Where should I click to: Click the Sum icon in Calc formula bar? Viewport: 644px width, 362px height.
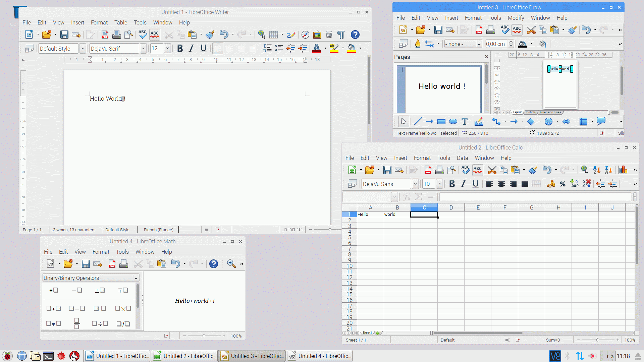[418, 197]
